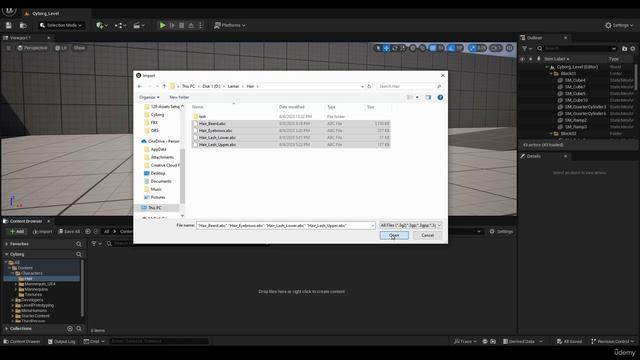
Task: Expand the Mannequin_UE4 folder
Action: tap(16, 284)
